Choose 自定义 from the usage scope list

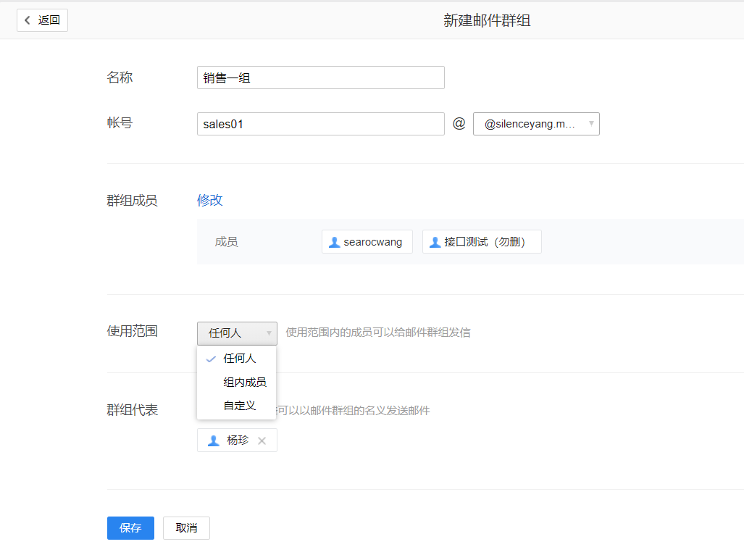[239, 406]
